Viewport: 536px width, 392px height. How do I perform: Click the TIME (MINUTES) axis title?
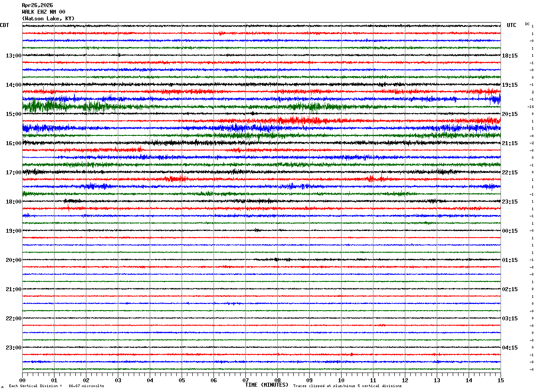pyautogui.click(x=267, y=385)
